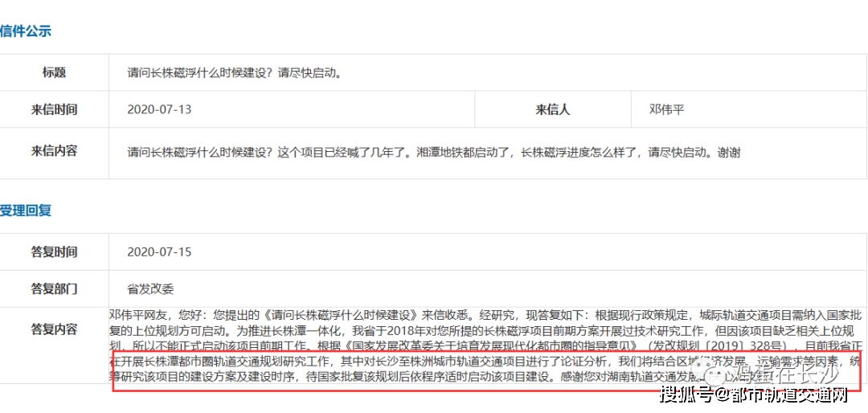
Task: Click the 来信内容 label cell
Action: tap(54, 150)
